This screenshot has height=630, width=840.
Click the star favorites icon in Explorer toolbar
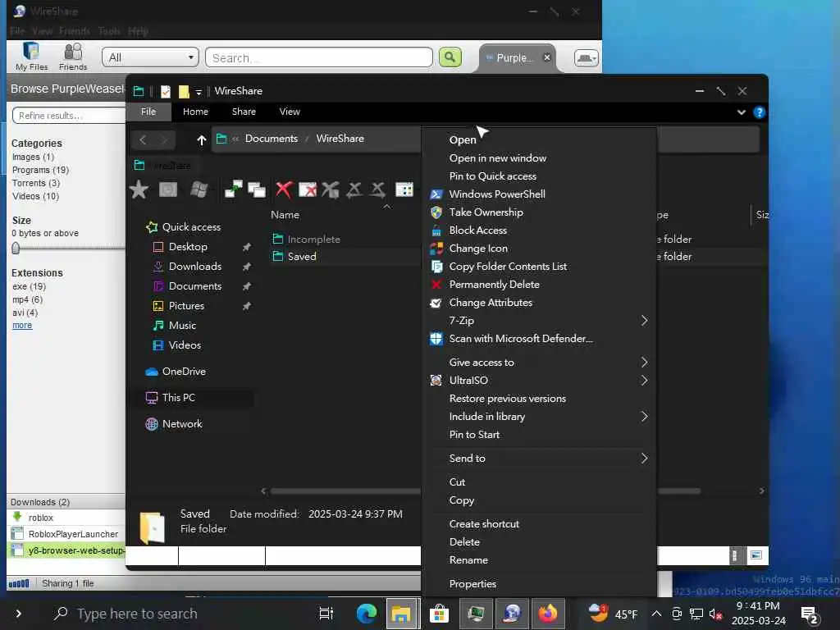pos(139,189)
